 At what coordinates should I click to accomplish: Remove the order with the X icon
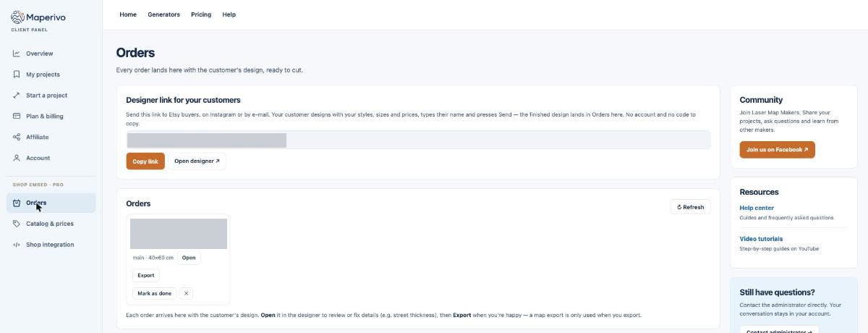click(186, 293)
